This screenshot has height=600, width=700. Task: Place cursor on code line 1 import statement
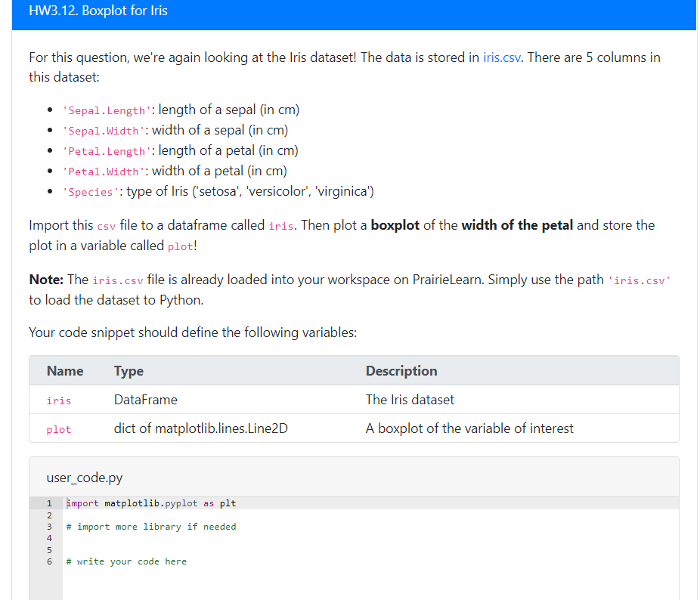pos(151,503)
